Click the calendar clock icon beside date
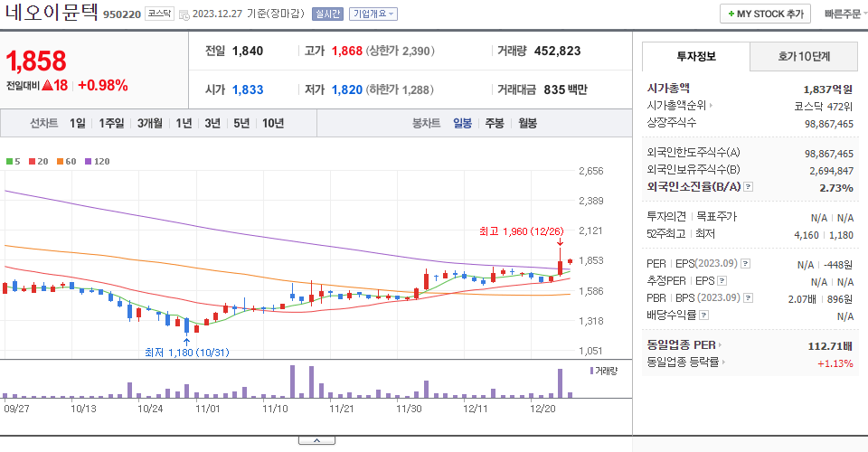The width and height of the screenshot is (868, 452). pyautogui.click(x=184, y=15)
